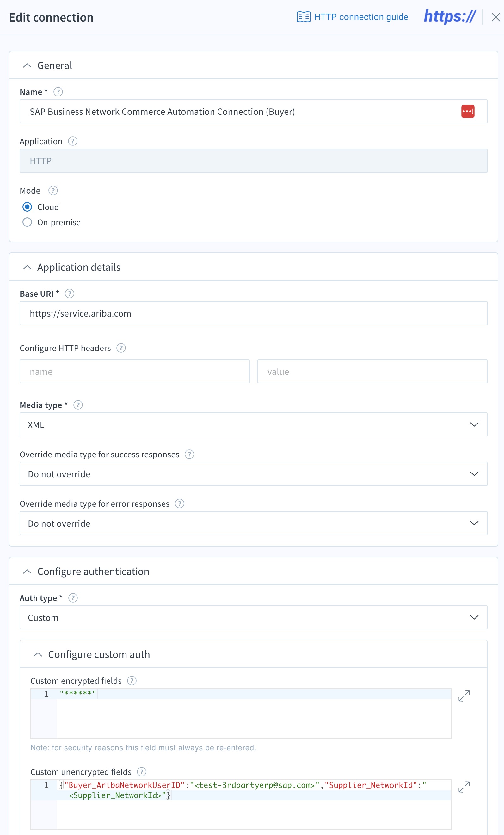Collapse the Configure custom auth section
The width and height of the screenshot is (504, 835).
38,655
